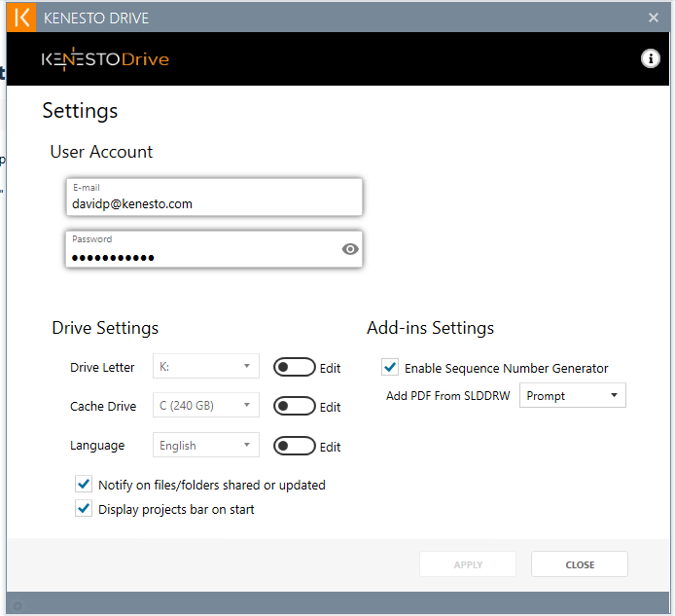The image size is (675, 616).
Task: Toggle Edit switch for Cache Drive
Action: point(295,406)
